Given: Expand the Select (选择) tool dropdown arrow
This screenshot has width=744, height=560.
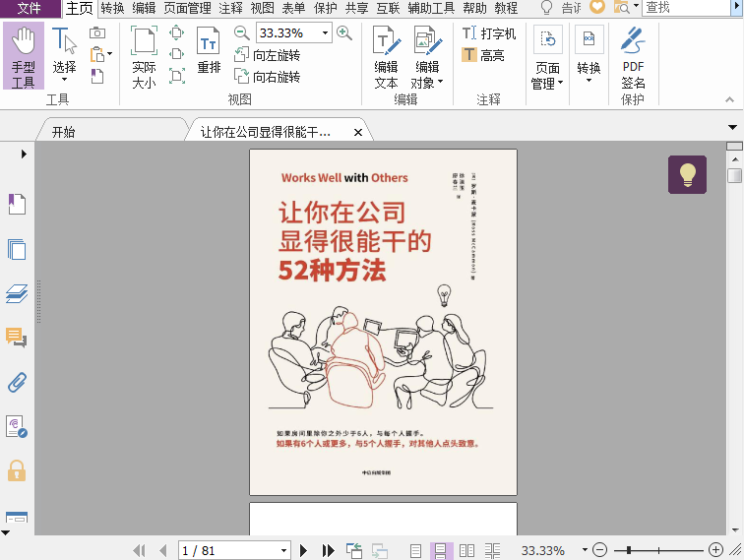Looking at the screenshot, I should pos(64,80).
